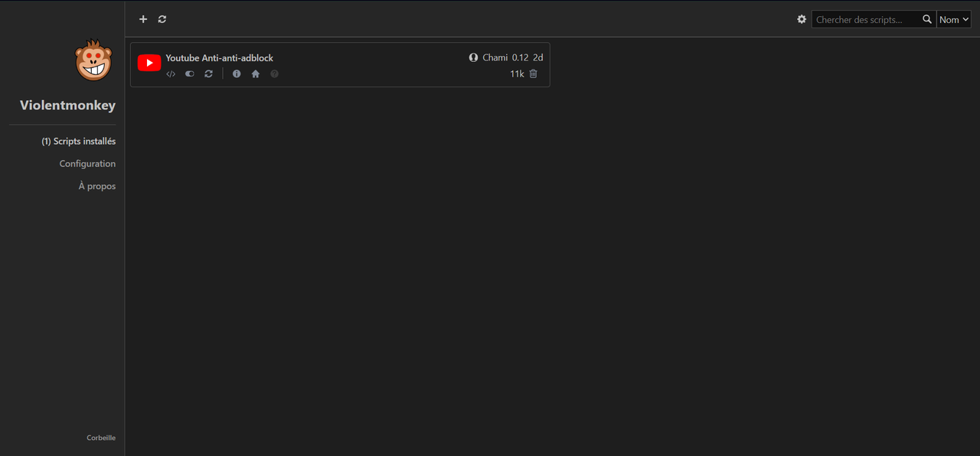Check updates for Youtube Anti-anti-adblock script
Image resolution: width=980 pixels, height=456 pixels.
click(x=208, y=74)
